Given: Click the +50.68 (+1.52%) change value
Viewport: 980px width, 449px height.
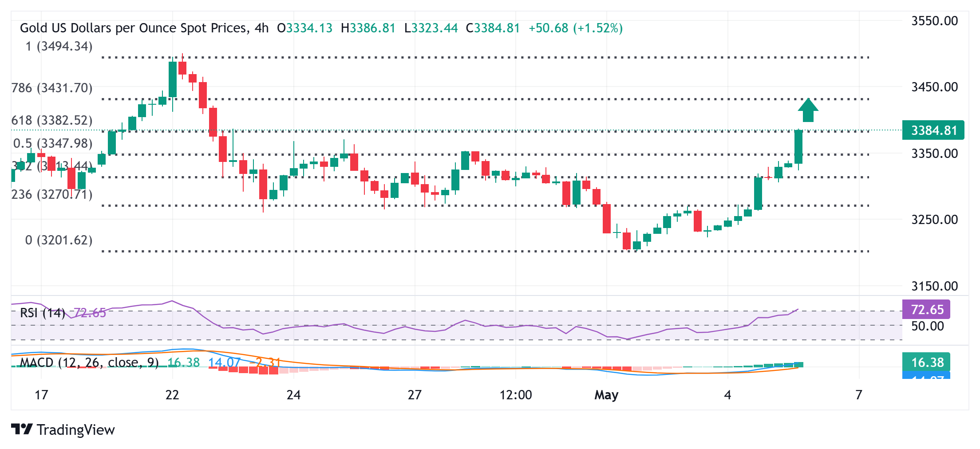Looking at the screenshot, I should (x=576, y=28).
